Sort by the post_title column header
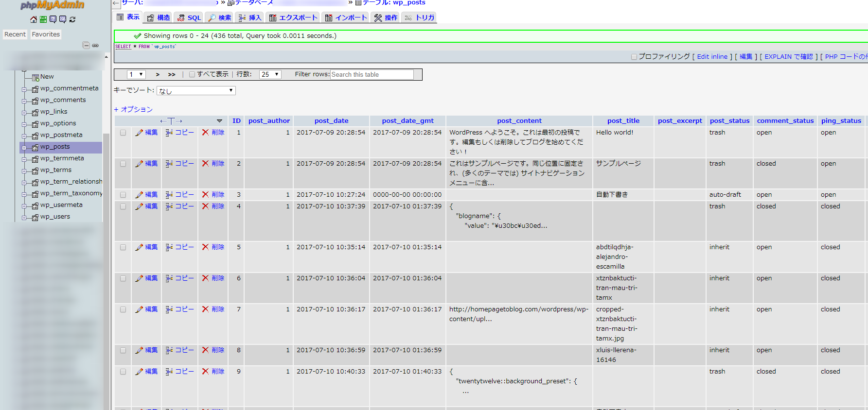 (x=623, y=121)
